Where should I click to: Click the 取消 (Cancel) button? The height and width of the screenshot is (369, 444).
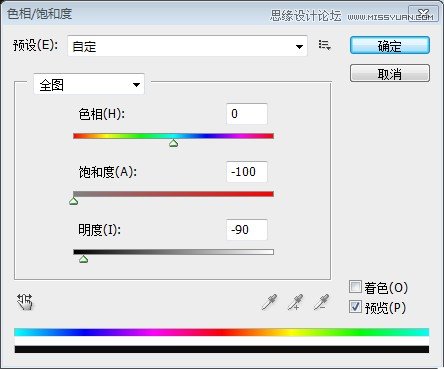pos(390,73)
